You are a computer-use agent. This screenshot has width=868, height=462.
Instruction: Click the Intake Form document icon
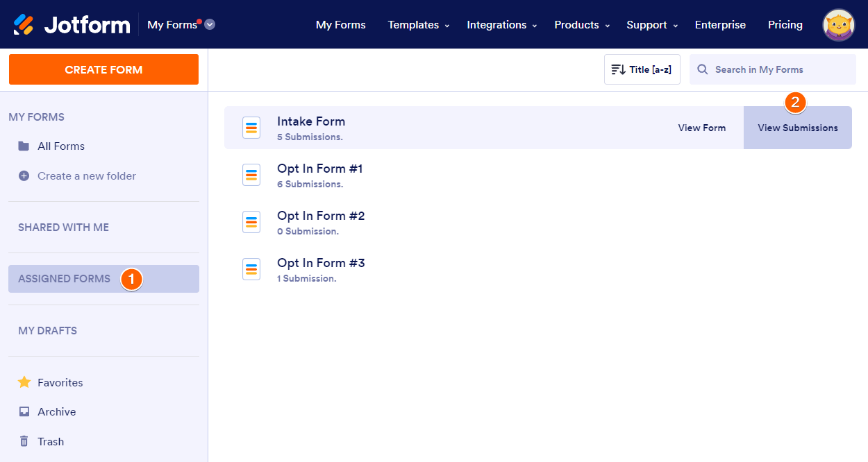tap(251, 128)
